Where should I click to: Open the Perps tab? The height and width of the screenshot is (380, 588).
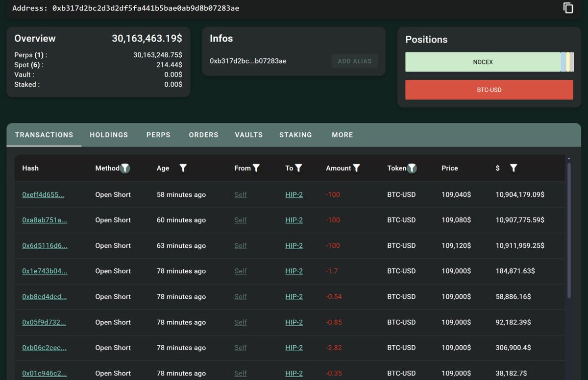(x=158, y=135)
